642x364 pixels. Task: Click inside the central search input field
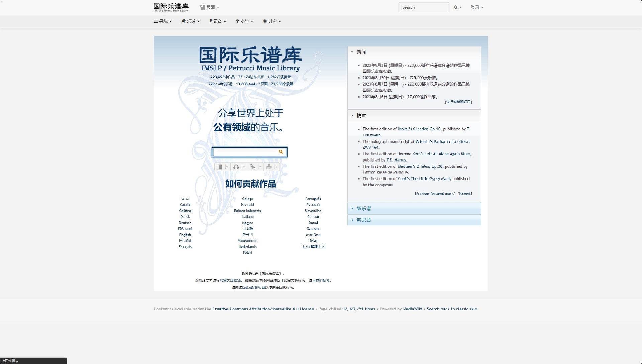[x=247, y=152]
